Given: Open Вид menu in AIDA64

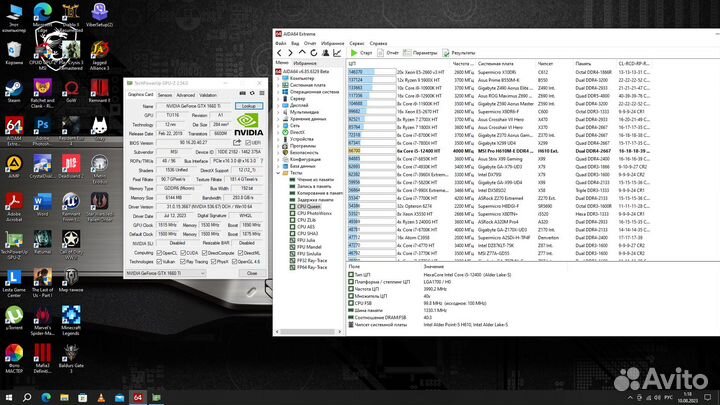Looking at the screenshot, I should tap(295, 43).
